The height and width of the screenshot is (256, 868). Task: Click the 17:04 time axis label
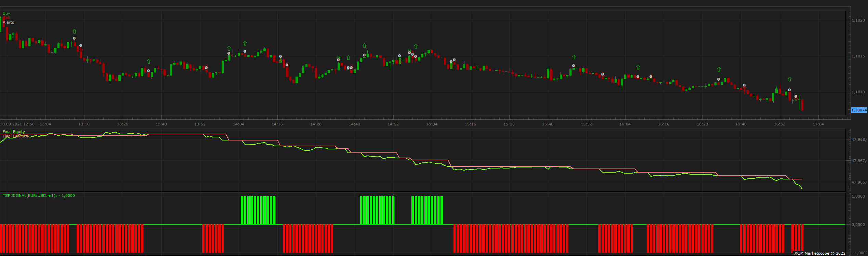pos(818,124)
